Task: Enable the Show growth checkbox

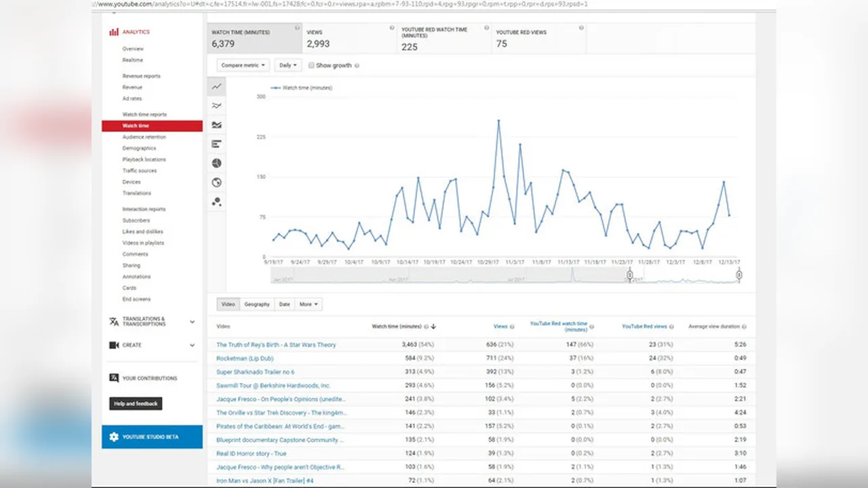Action: point(311,66)
